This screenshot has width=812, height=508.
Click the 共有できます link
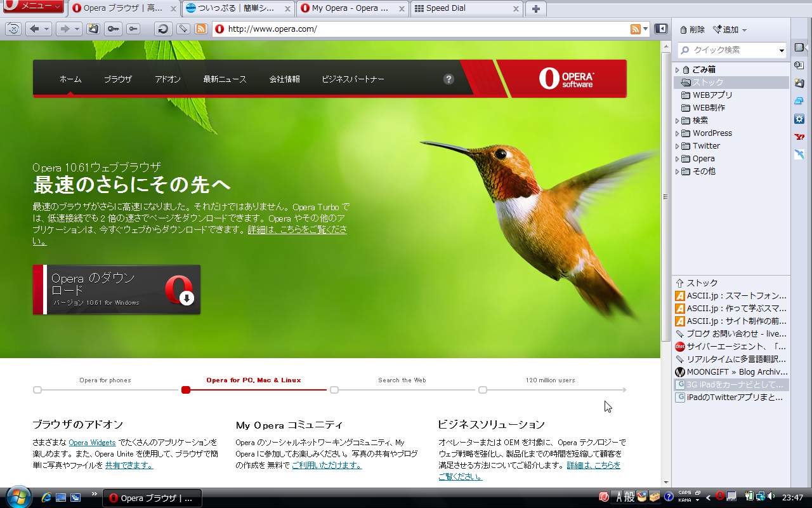[129, 465]
